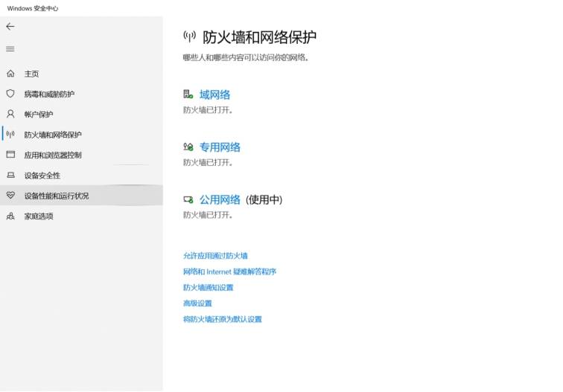
Task: Click the private network icon beside 专用网络
Action: (188, 147)
